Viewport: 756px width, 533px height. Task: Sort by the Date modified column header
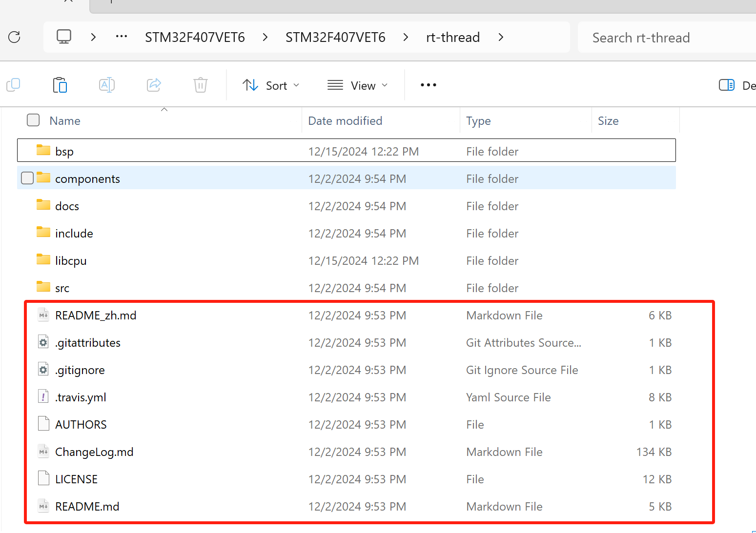coord(345,121)
